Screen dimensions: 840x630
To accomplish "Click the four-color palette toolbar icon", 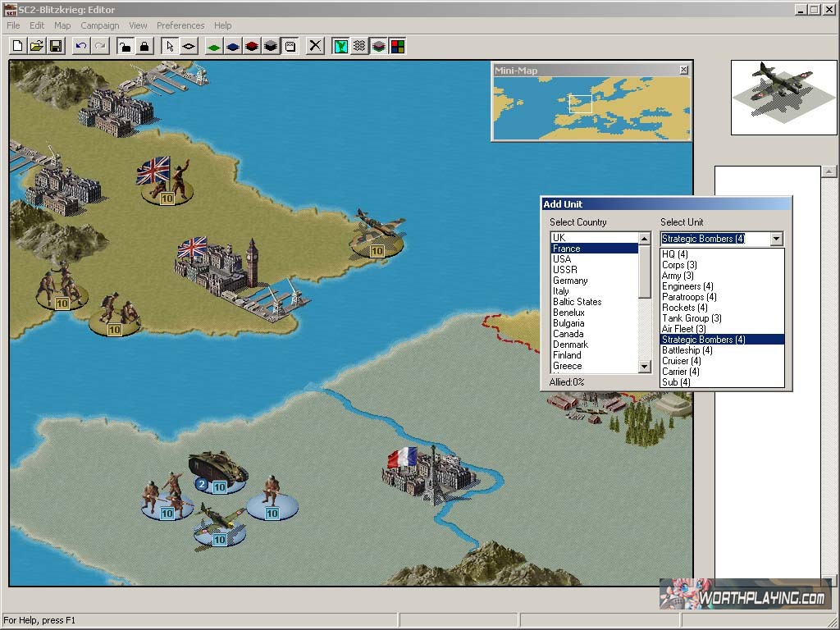I will point(397,46).
